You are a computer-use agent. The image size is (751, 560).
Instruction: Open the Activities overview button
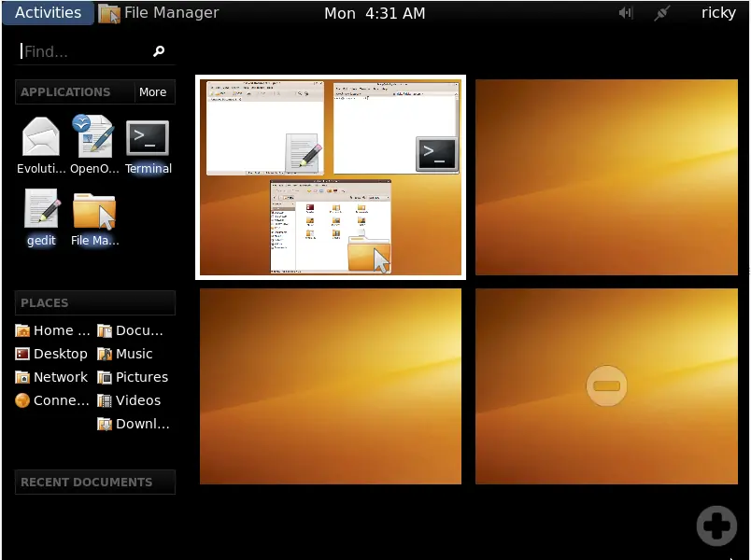click(x=48, y=12)
